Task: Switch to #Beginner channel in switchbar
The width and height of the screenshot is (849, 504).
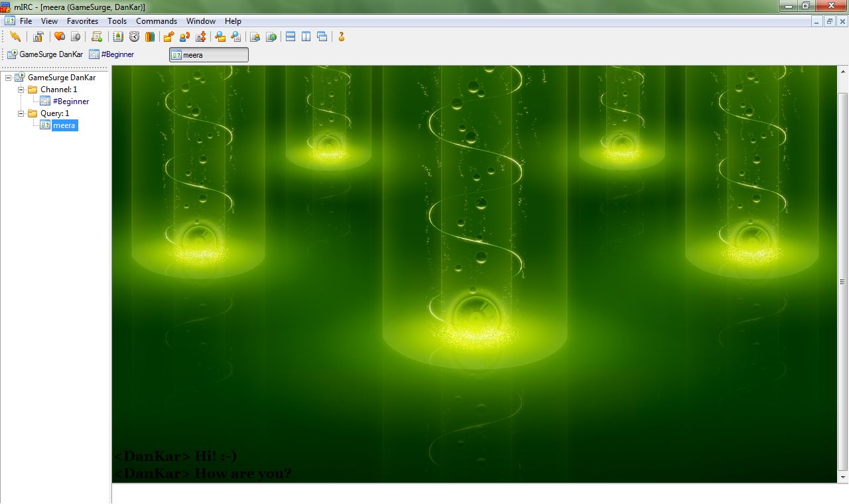Action: (x=112, y=54)
